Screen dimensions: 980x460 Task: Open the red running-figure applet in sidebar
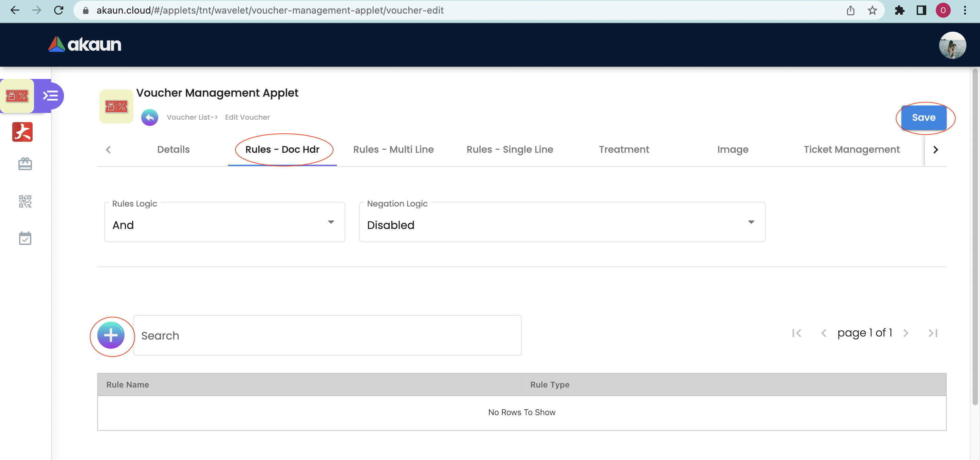(x=22, y=132)
